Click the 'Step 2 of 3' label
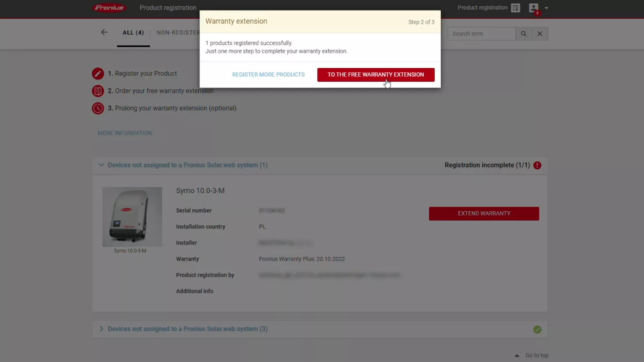The height and width of the screenshot is (362, 644). coord(421,22)
